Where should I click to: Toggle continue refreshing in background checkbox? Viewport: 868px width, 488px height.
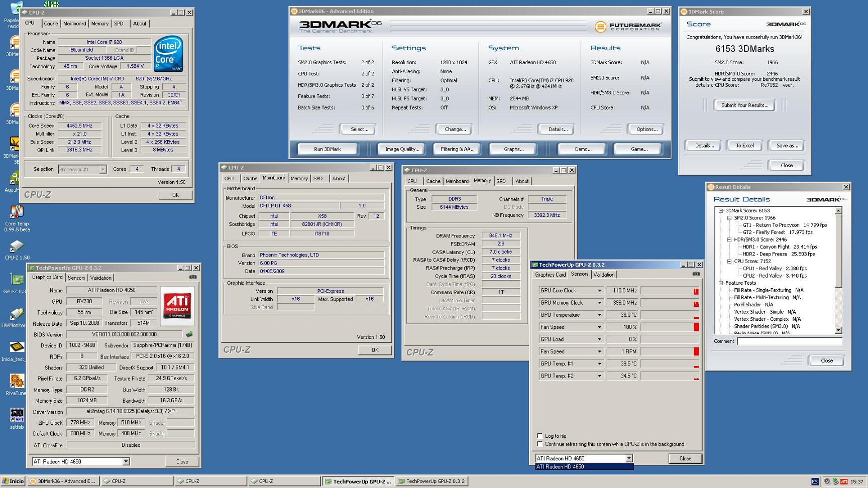pos(540,444)
